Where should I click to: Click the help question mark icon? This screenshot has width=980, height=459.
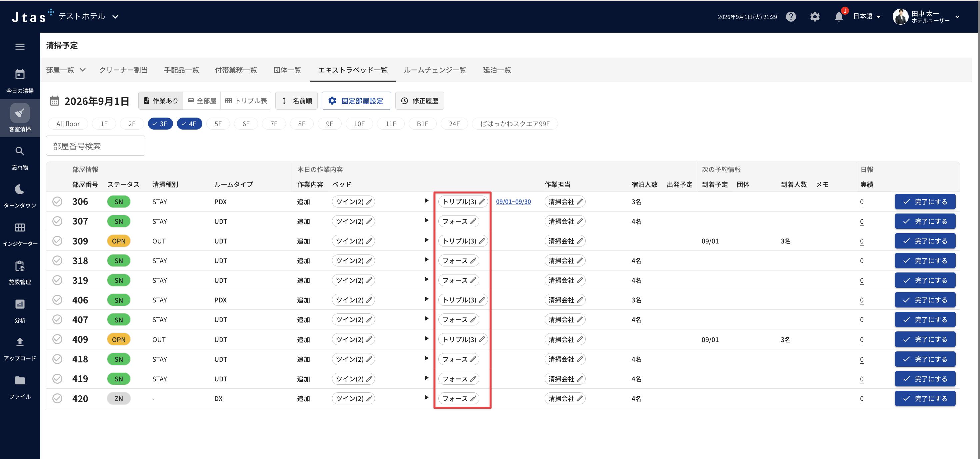point(791,17)
